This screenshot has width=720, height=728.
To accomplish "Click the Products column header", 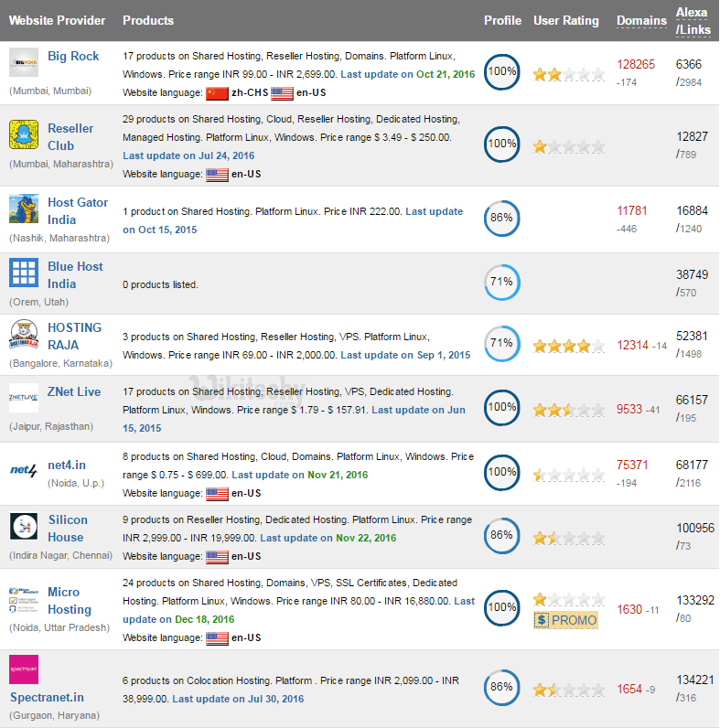I will (148, 20).
